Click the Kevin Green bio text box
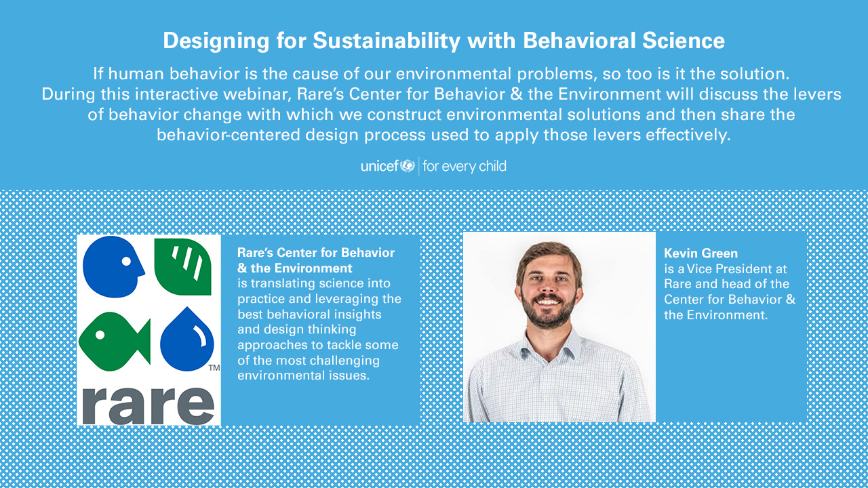This screenshot has width=868, height=488. pos(731,327)
